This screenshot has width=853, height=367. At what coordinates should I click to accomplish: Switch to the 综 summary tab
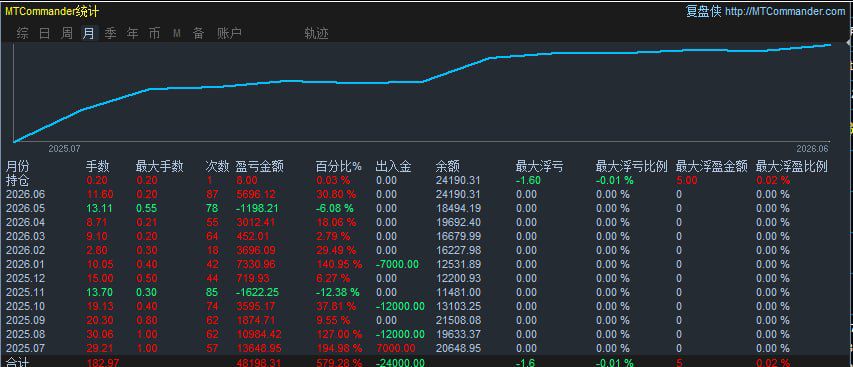click(x=23, y=34)
